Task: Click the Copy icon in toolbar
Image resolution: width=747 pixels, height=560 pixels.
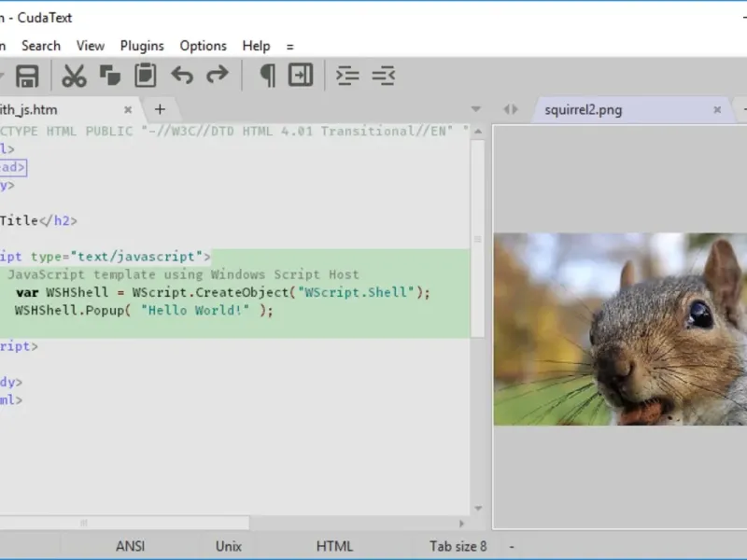Action: pyautogui.click(x=109, y=76)
